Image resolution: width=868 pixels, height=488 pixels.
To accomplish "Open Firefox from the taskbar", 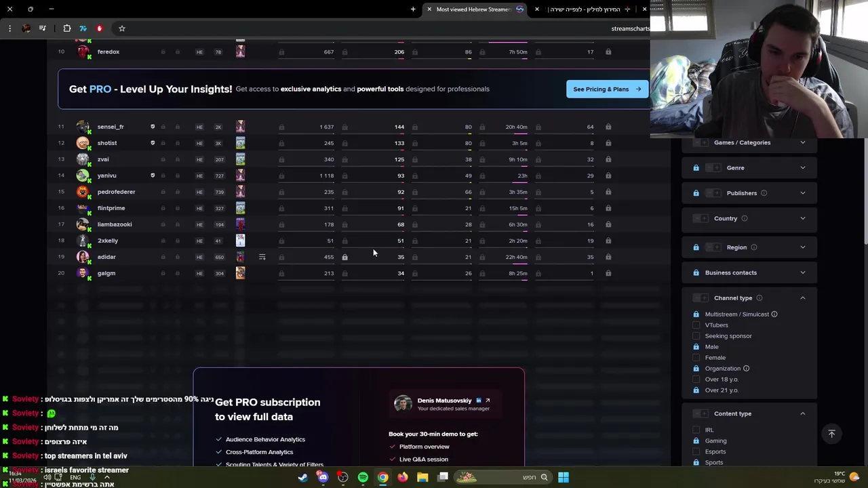I will point(403,477).
